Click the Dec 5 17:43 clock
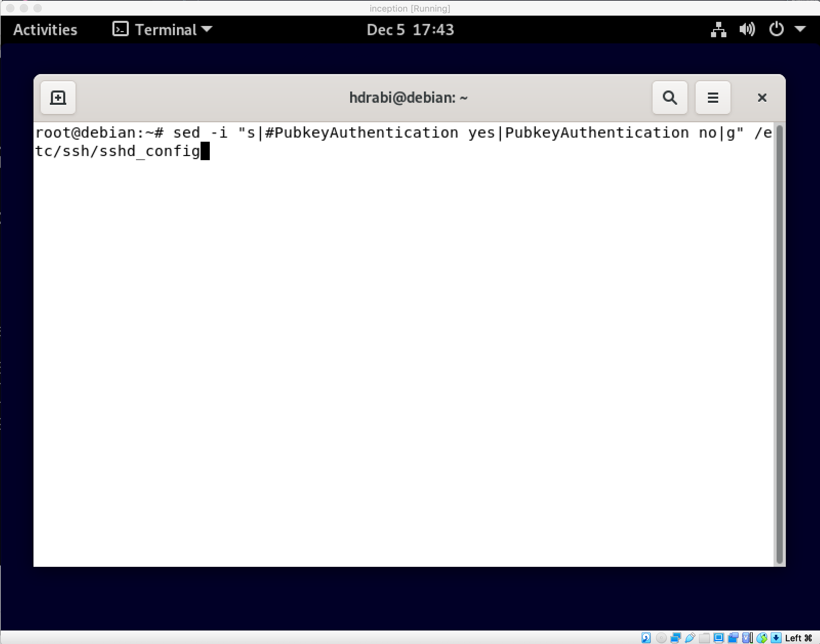Viewport: 820px width, 644px height. [410, 29]
